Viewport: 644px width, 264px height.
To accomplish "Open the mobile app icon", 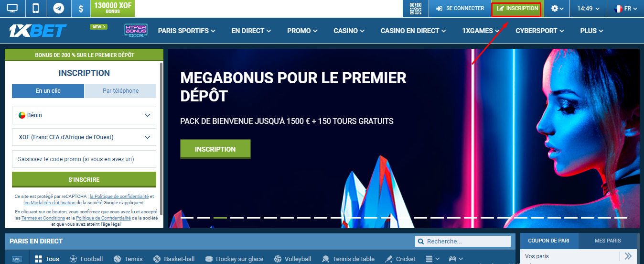I will click(x=35, y=8).
